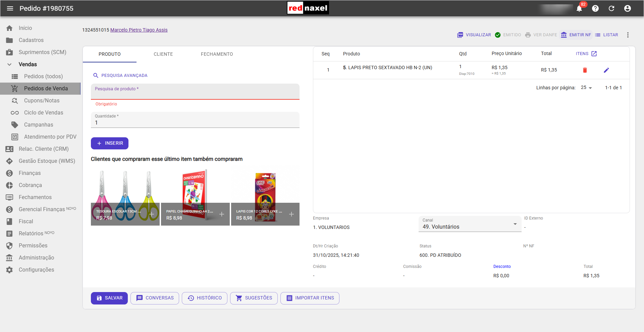The width and height of the screenshot is (644, 332).
Task: Add TESOURA ESCOLAR 13CM with plus icon
Action: click(x=152, y=214)
